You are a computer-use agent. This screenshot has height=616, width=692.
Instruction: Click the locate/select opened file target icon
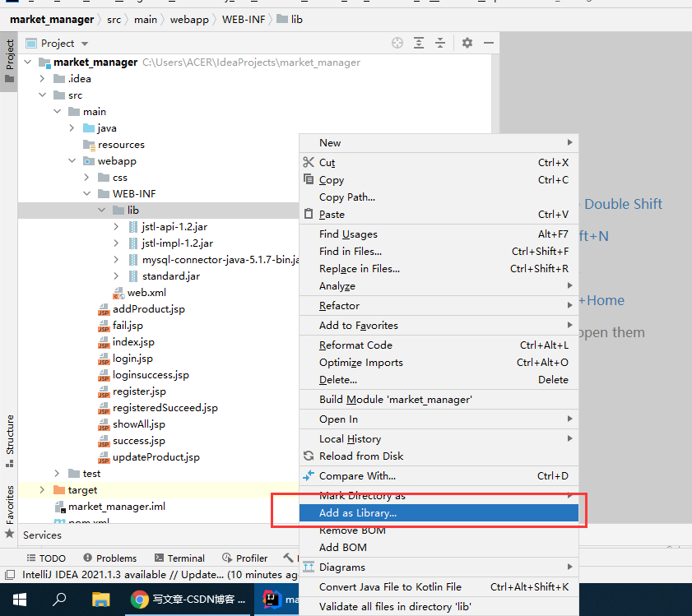(397, 43)
